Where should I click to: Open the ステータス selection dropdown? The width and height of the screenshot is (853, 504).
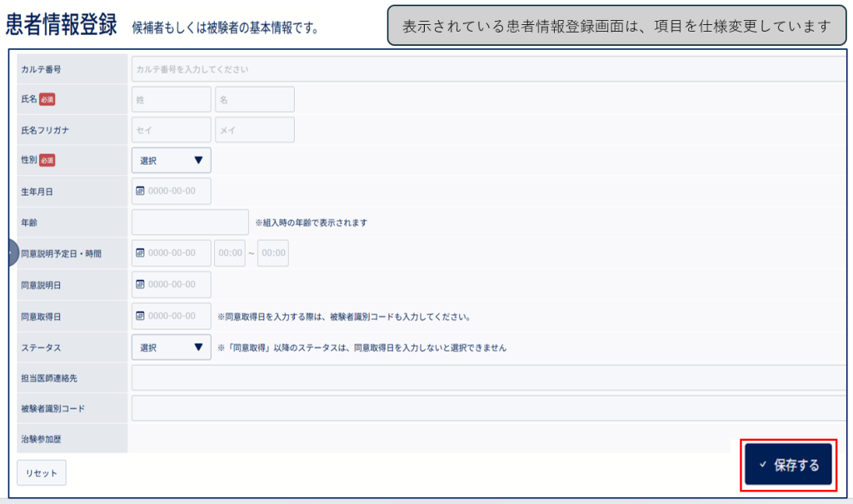pos(172,347)
